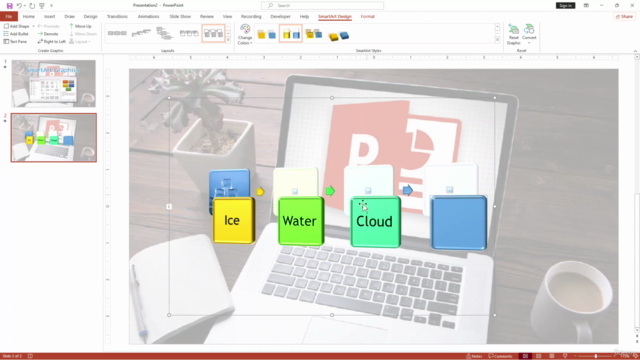
Task: Adjust the zoom slider handle
Action: [x=596, y=356]
